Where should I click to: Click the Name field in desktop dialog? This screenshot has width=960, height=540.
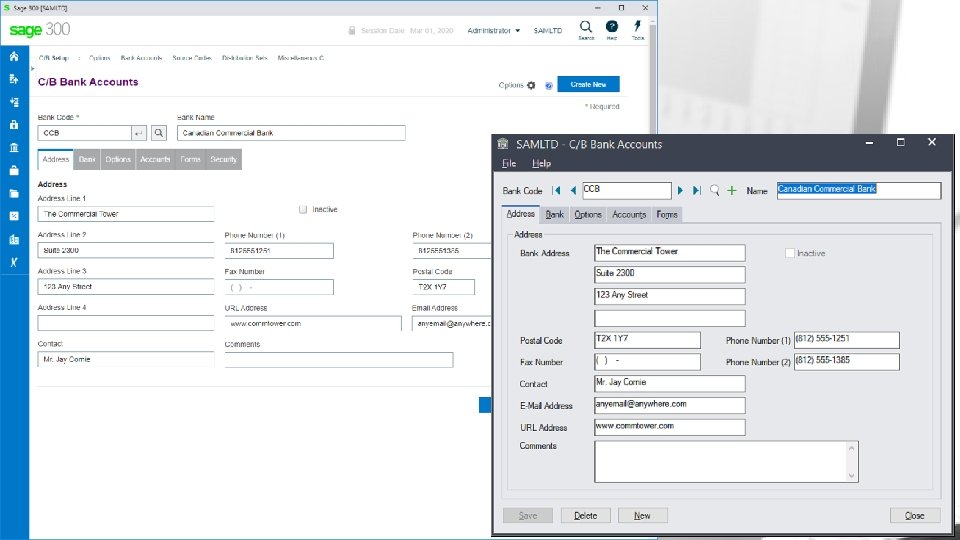point(859,190)
